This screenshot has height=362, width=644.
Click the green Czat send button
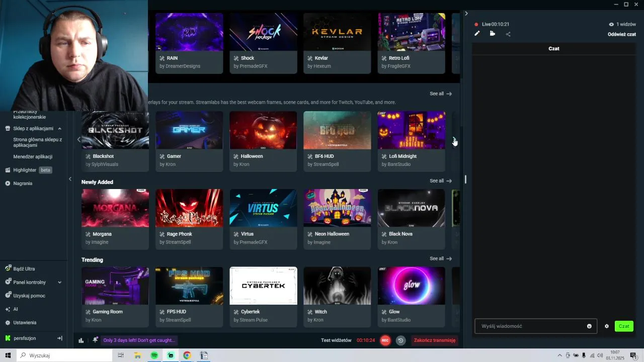[x=624, y=326]
